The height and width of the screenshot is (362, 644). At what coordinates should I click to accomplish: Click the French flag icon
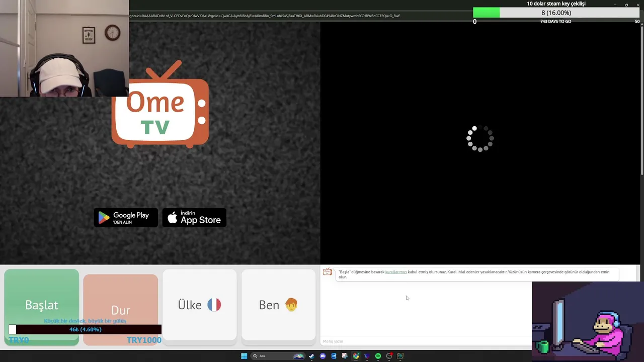(x=214, y=305)
